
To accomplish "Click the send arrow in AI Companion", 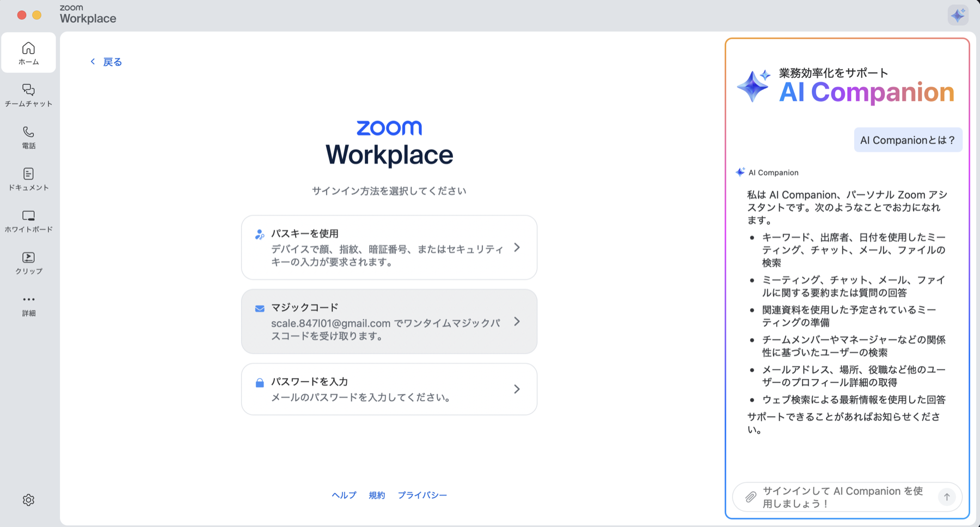I will (947, 497).
